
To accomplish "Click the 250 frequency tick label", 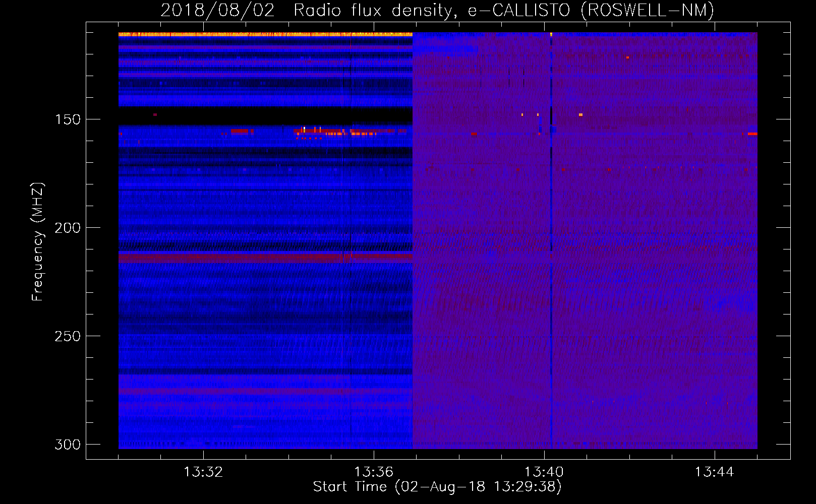I will pyautogui.click(x=68, y=336).
